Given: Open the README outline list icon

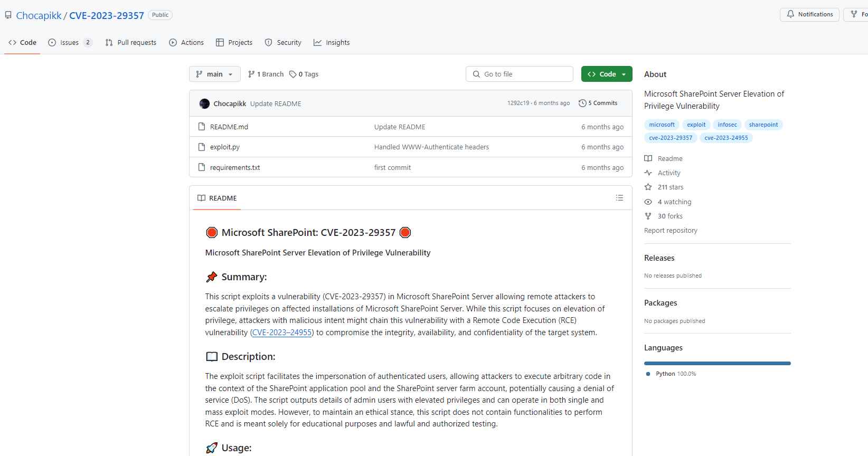Looking at the screenshot, I should [619, 198].
